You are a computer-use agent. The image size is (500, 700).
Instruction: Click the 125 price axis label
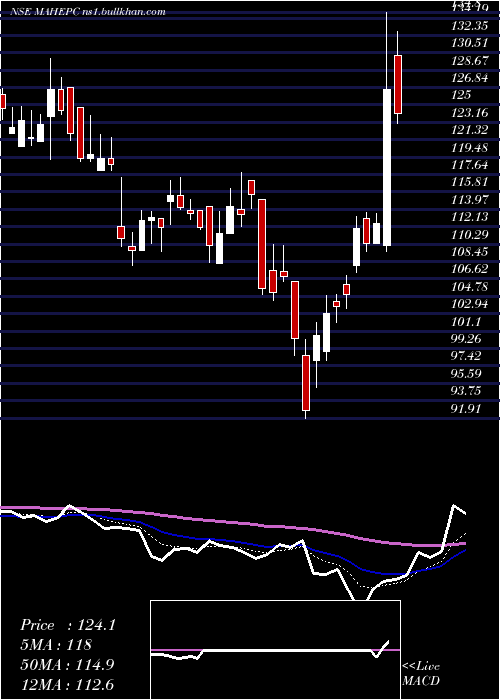tap(462, 95)
